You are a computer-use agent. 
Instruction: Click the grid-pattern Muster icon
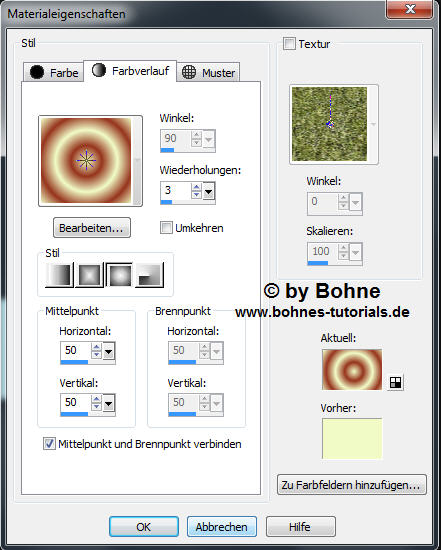click(189, 72)
